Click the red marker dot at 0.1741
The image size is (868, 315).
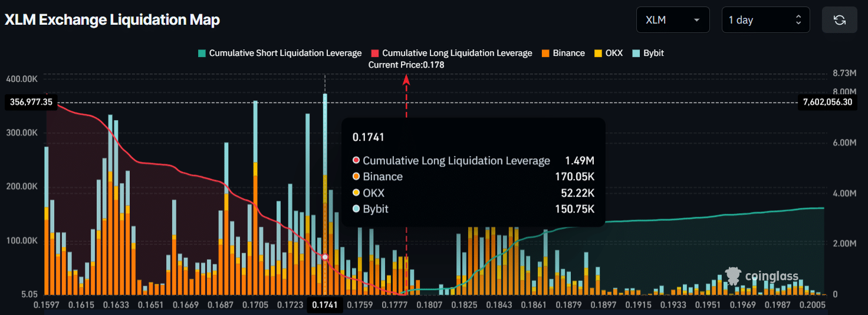point(325,257)
